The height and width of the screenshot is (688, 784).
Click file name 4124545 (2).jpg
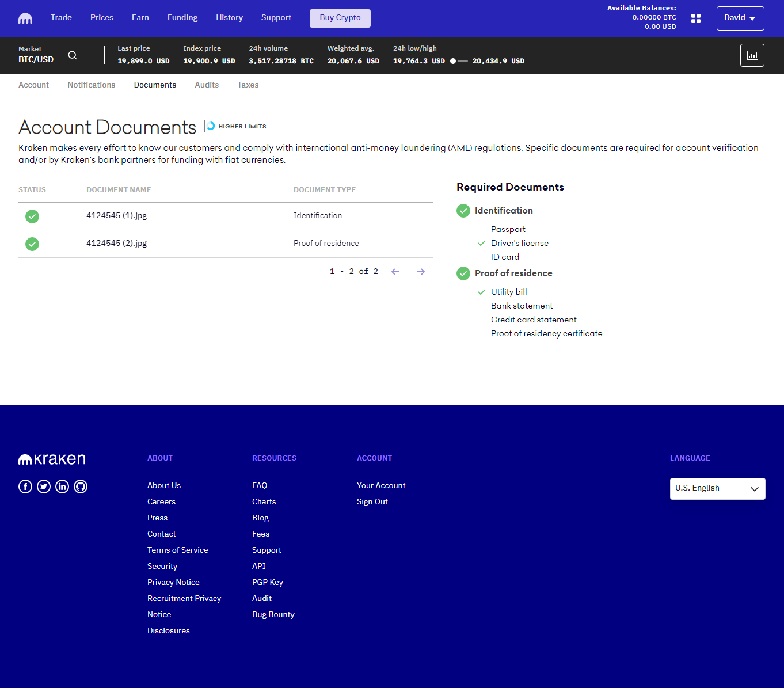[117, 244]
